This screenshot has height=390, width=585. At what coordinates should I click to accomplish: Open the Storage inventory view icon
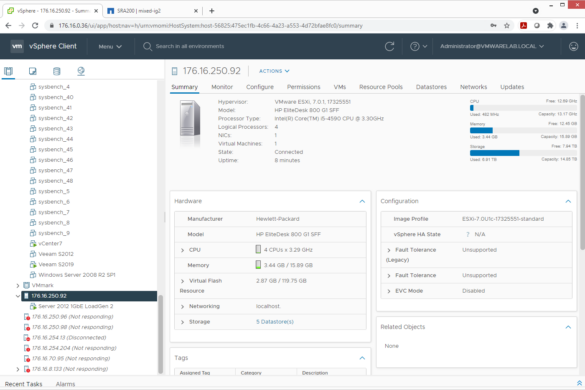coord(56,71)
